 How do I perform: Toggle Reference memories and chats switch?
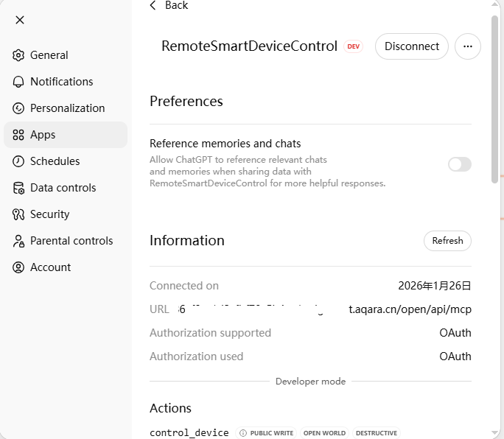click(x=459, y=164)
